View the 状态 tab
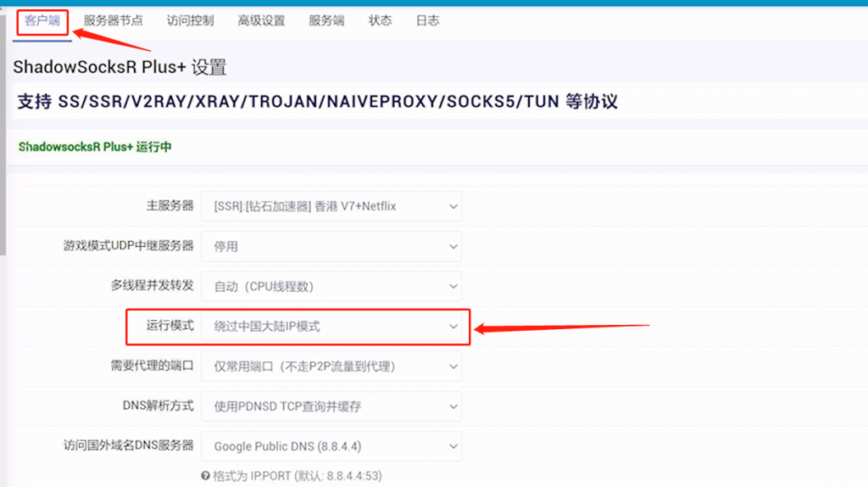The height and width of the screenshot is (487, 868). click(381, 21)
